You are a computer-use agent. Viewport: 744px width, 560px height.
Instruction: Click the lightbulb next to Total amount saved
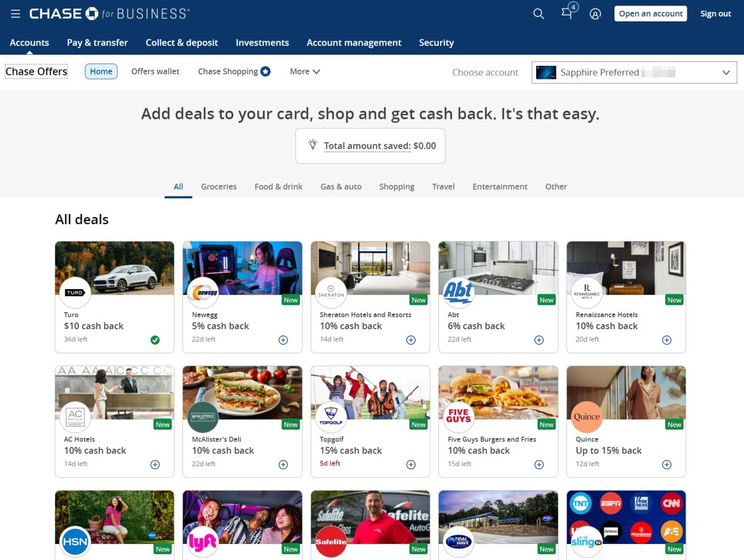312,145
